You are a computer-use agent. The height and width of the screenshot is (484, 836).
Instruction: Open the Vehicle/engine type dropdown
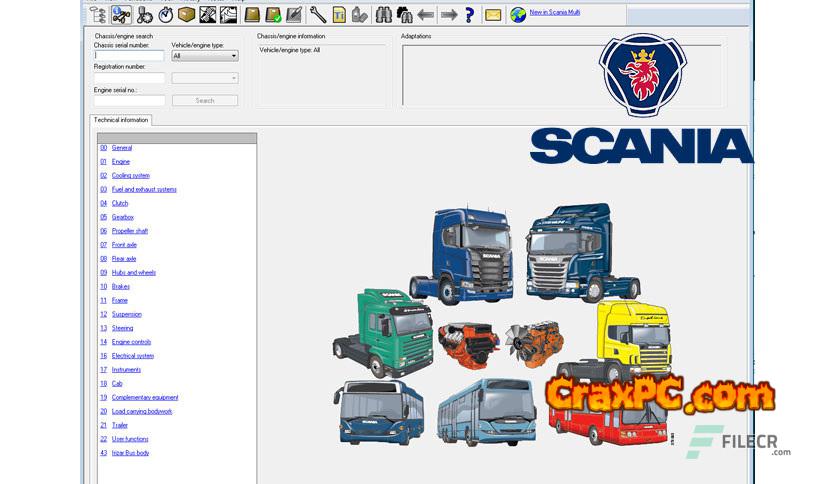pyautogui.click(x=204, y=56)
